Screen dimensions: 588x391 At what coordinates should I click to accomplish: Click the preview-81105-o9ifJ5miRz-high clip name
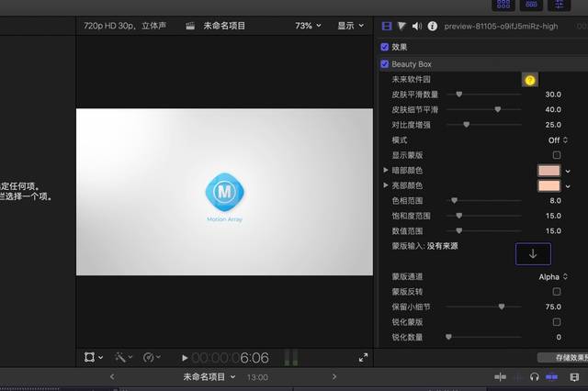(501, 27)
